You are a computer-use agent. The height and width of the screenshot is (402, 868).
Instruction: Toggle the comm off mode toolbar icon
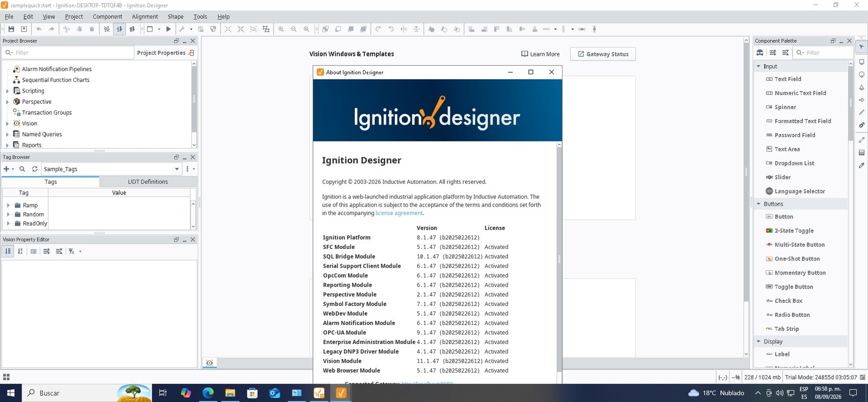pos(107,29)
